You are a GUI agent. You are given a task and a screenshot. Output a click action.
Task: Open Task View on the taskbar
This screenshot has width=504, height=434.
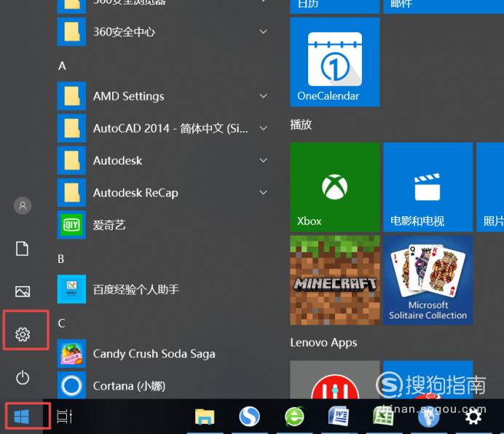pyautogui.click(x=64, y=417)
